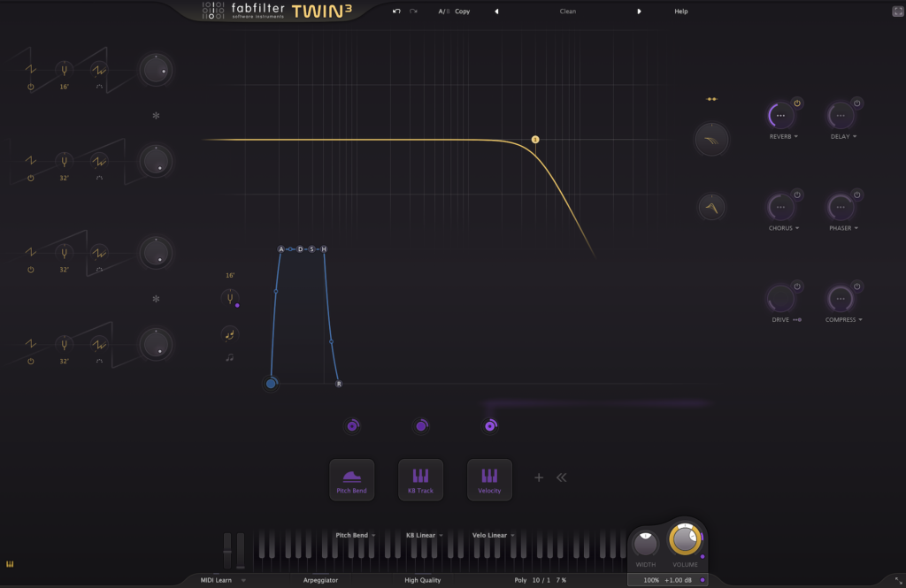Click the Arpeggiator button in bottom bar

click(x=320, y=580)
